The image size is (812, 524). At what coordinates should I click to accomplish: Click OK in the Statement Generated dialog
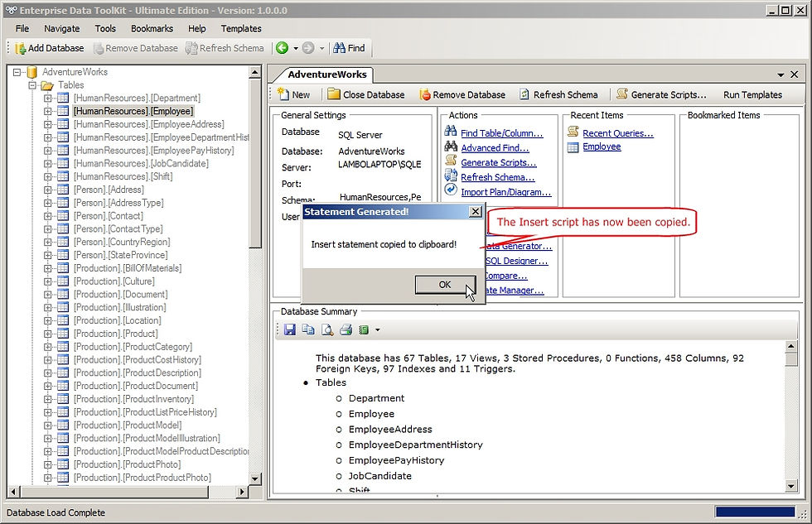(445, 285)
